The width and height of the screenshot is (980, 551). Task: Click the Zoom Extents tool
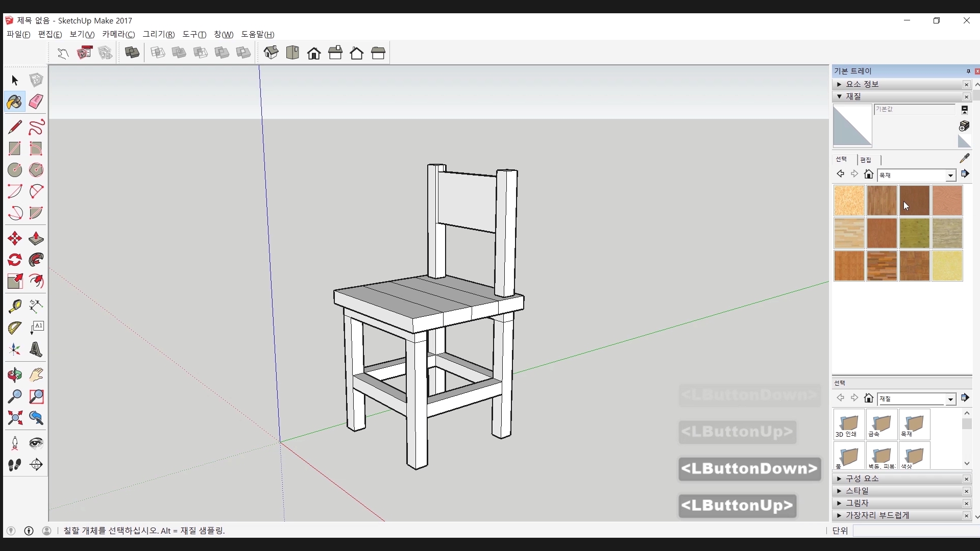coord(15,418)
